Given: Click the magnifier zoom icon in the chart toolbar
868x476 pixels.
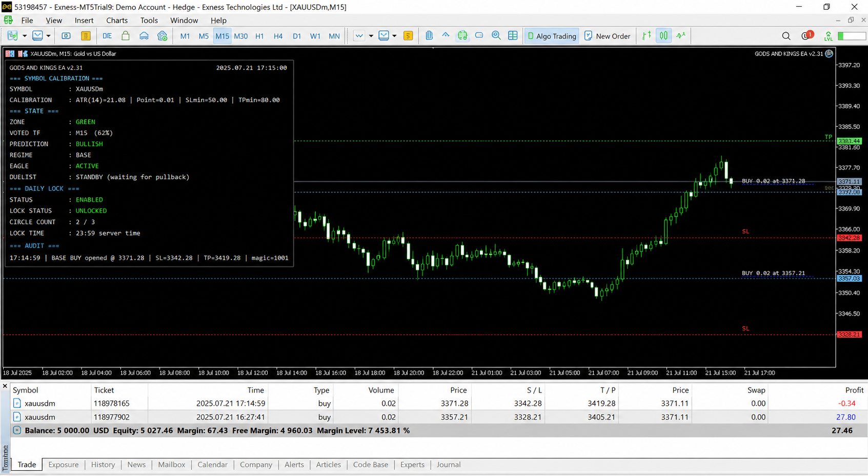Looking at the screenshot, I should [x=496, y=36].
